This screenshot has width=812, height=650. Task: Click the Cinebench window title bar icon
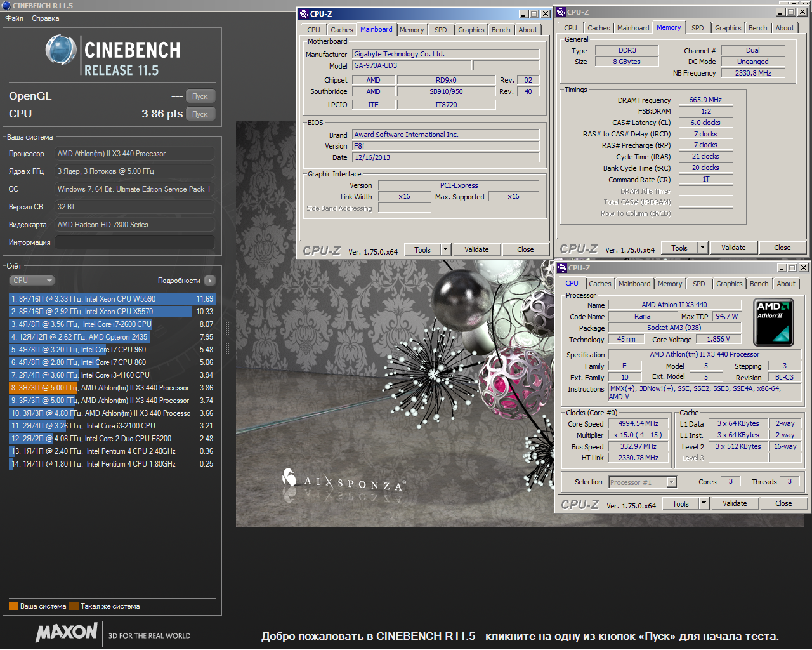coord(6,5)
